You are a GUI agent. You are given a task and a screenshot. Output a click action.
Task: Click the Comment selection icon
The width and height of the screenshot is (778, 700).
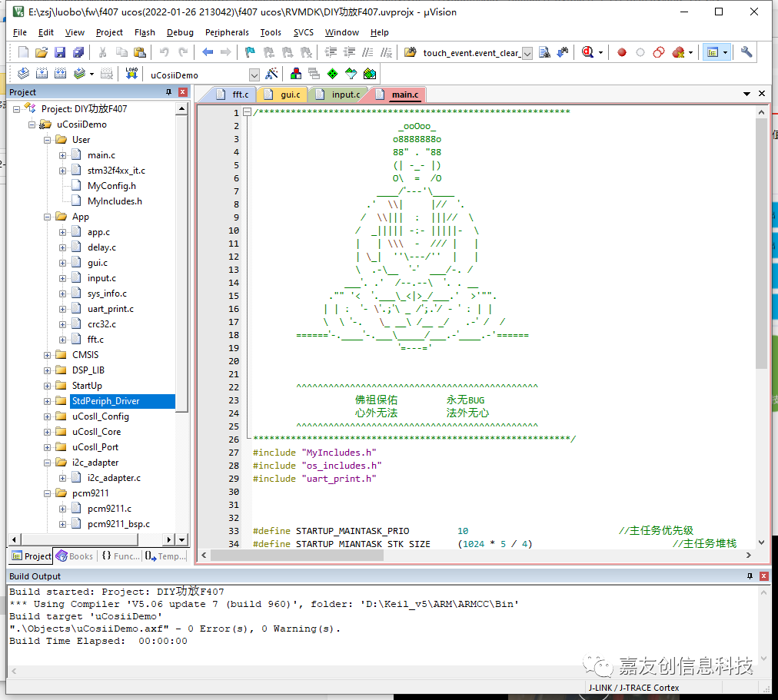tap(367, 52)
